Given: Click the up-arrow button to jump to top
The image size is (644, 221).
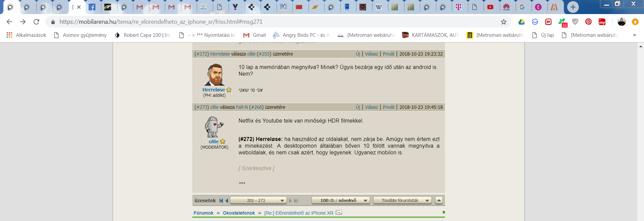Looking at the screenshot, I should click(x=439, y=201).
